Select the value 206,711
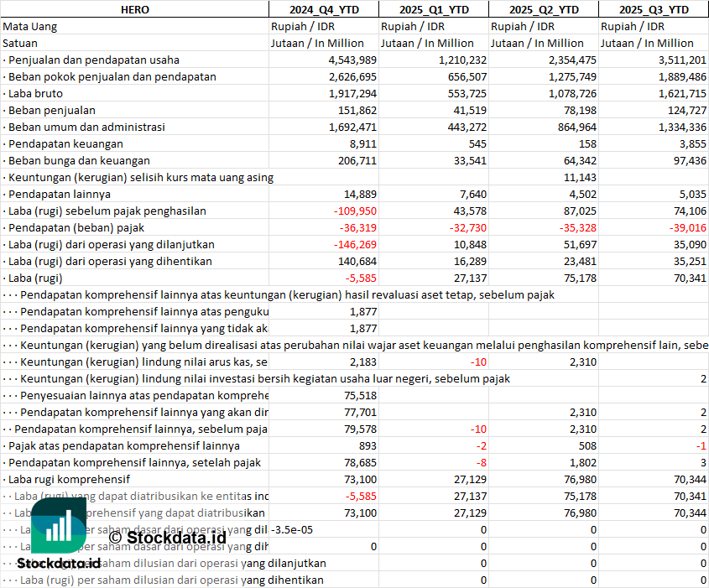709x588 pixels. (357, 160)
